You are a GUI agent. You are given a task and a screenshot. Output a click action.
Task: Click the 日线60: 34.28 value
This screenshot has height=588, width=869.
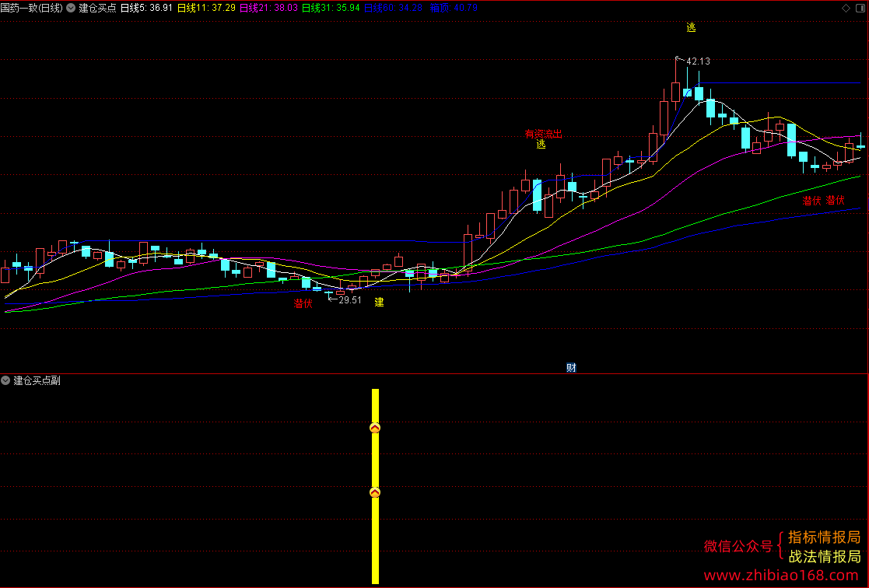[x=393, y=8]
